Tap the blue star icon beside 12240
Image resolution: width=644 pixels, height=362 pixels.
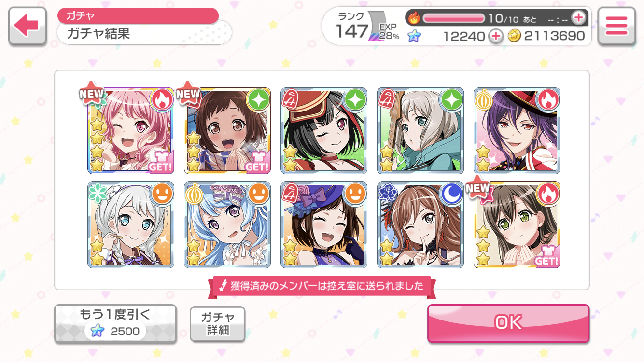tap(414, 36)
